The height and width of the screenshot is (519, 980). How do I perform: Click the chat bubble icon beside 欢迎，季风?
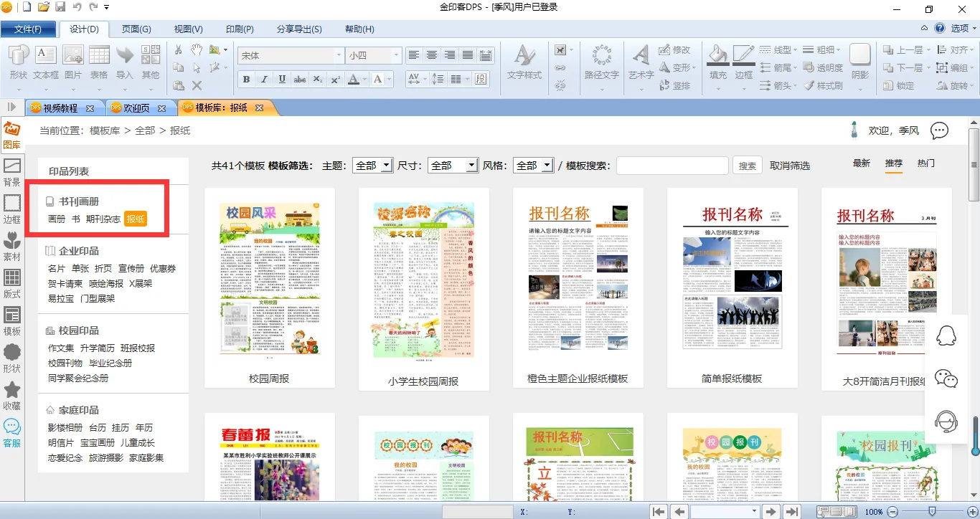click(x=939, y=131)
